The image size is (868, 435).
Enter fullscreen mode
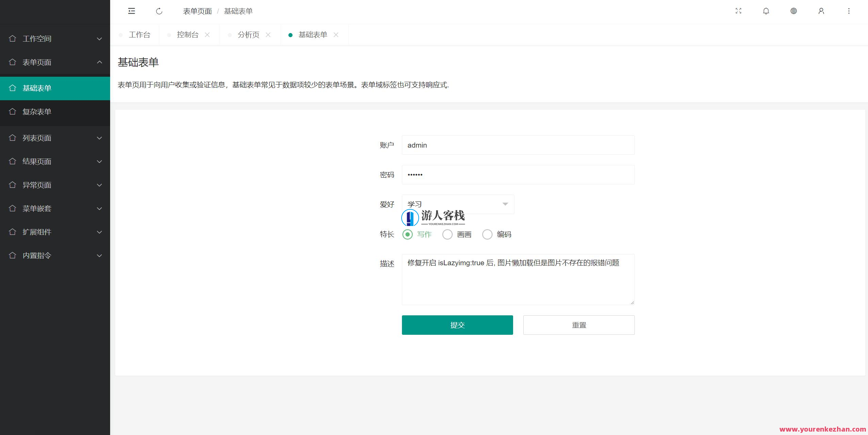coord(738,11)
